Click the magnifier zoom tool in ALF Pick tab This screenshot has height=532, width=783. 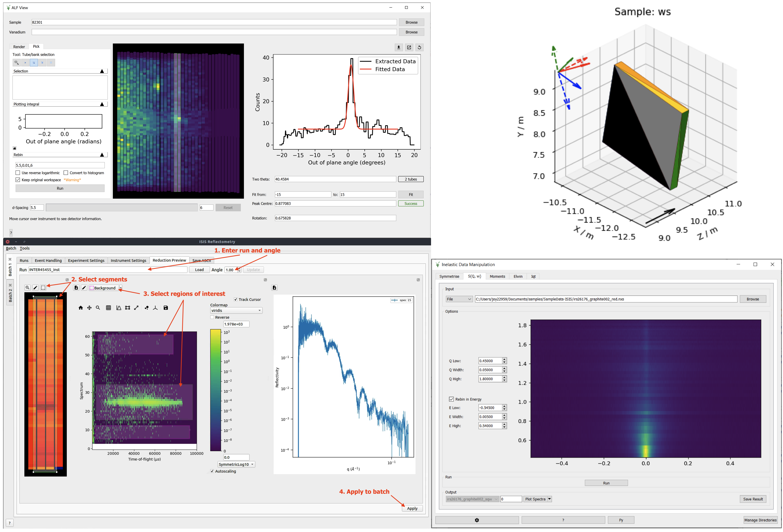point(16,63)
